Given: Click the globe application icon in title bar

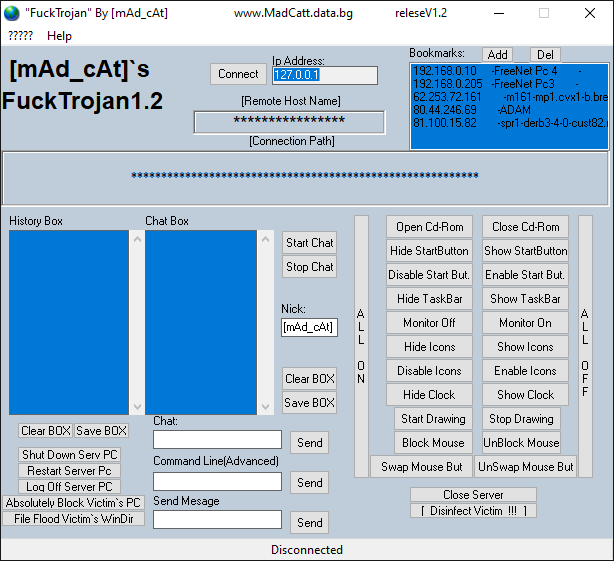Looking at the screenshot, I should (12, 14).
